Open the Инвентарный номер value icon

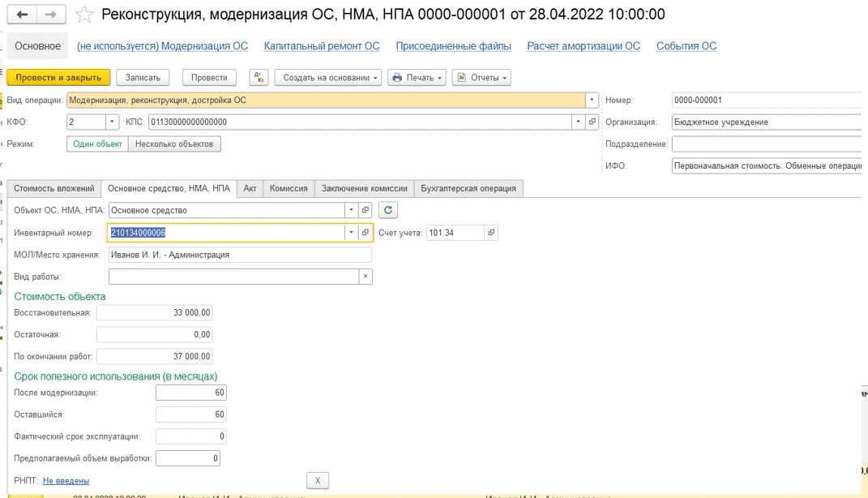(366, 233)
